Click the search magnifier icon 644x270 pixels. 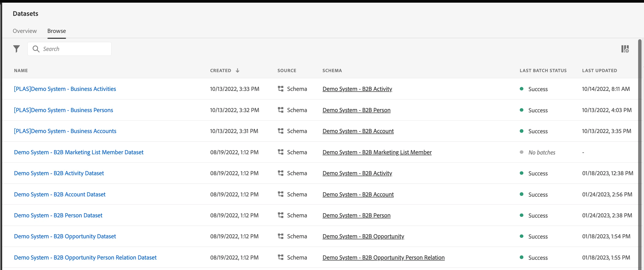[36, 49]
